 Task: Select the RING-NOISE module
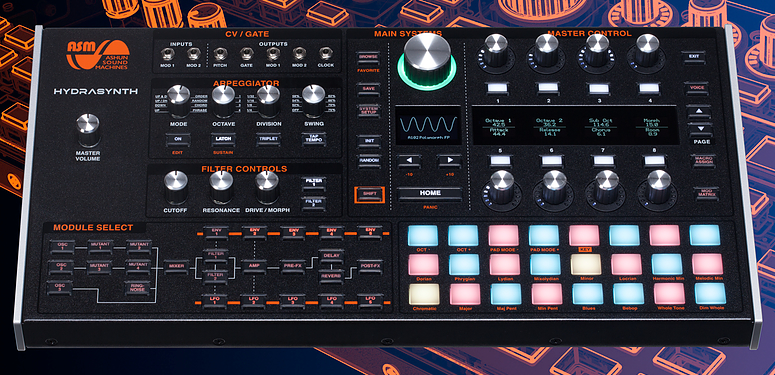(138, 289)
